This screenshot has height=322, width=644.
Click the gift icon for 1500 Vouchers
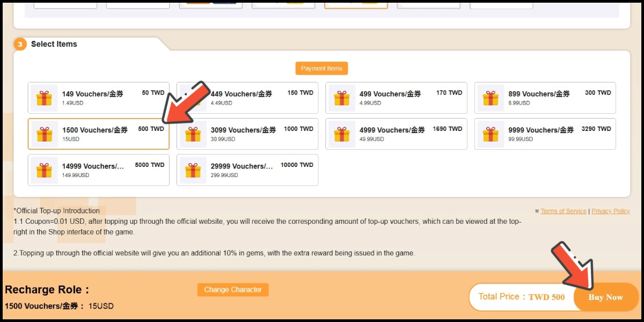pyautogui.click(x=44, y=134)
